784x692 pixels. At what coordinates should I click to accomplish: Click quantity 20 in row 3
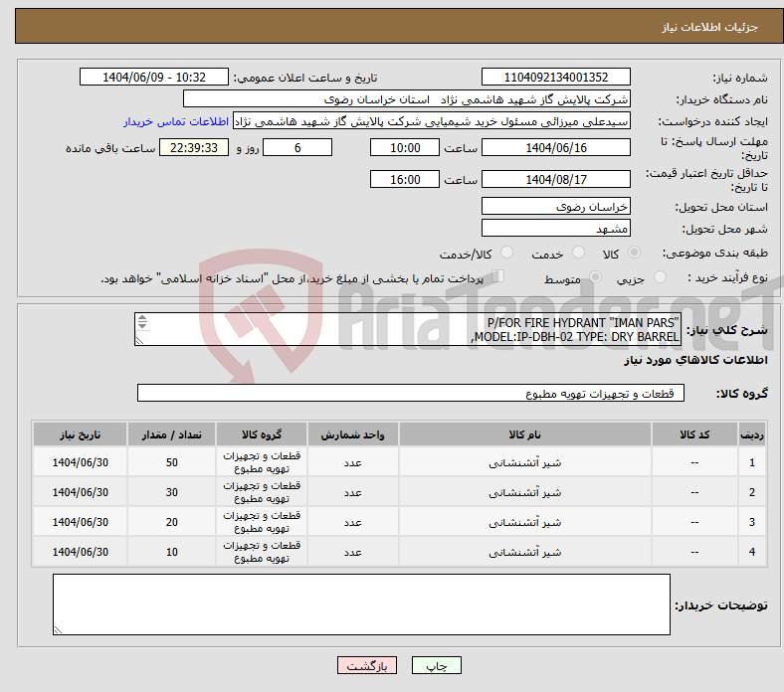coord(171,522)
